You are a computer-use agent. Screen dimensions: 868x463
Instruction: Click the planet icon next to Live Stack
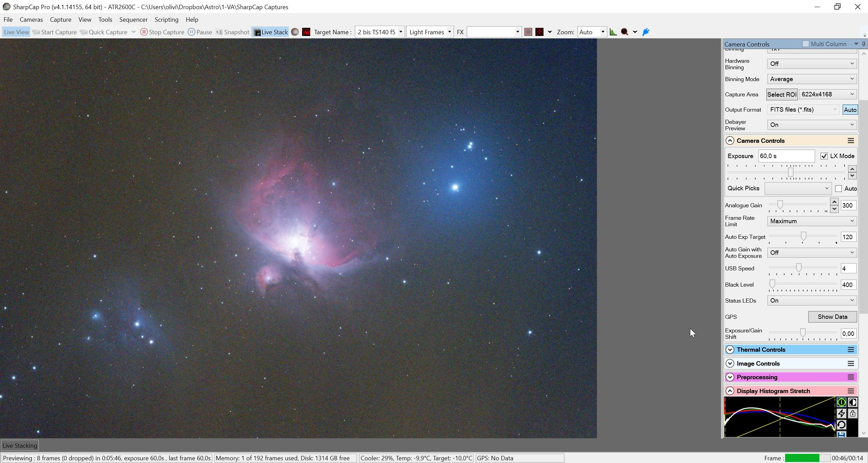point(295,32)
